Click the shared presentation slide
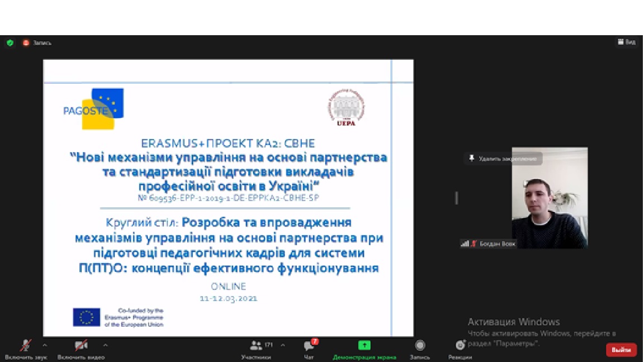644x362 pixels. coord(228,198)
